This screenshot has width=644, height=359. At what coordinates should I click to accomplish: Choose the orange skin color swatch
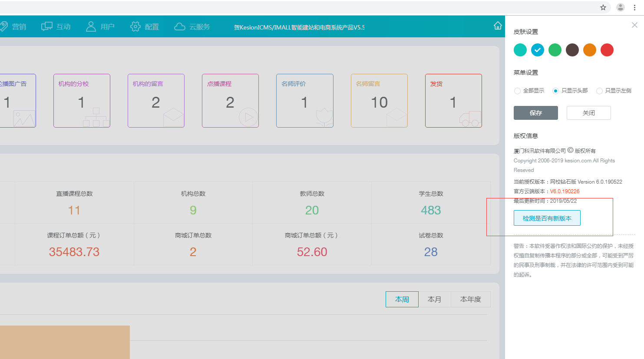click(589, 50)
